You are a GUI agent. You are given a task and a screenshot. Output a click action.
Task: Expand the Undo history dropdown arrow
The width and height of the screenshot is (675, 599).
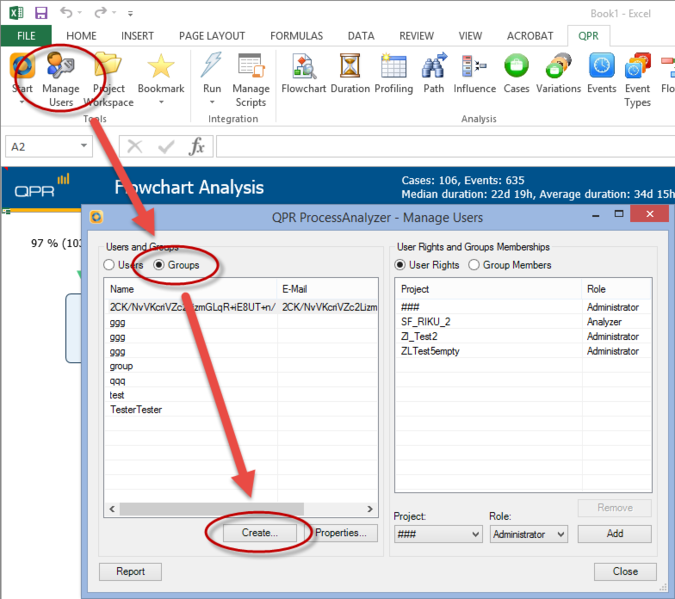[x=80, y=13]
